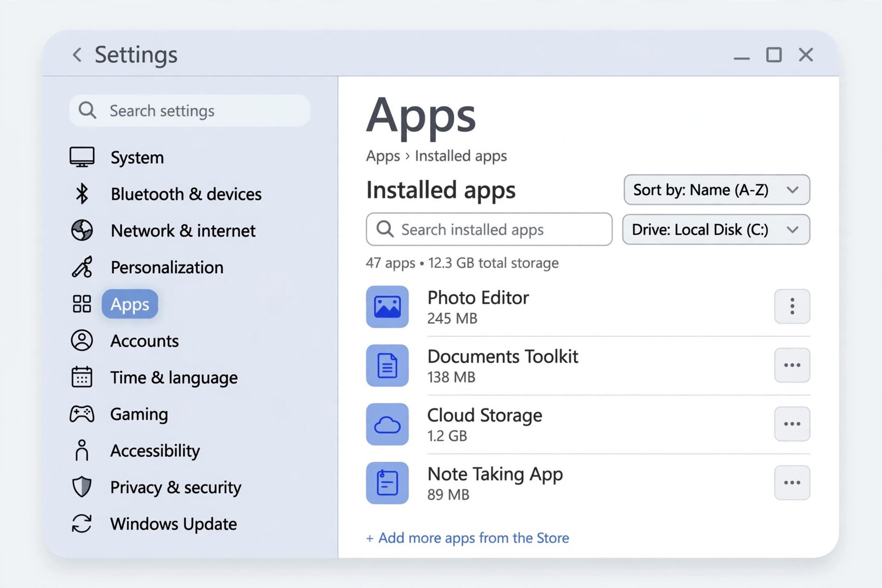Click the Apps breadcrumb link

point(383,156)
